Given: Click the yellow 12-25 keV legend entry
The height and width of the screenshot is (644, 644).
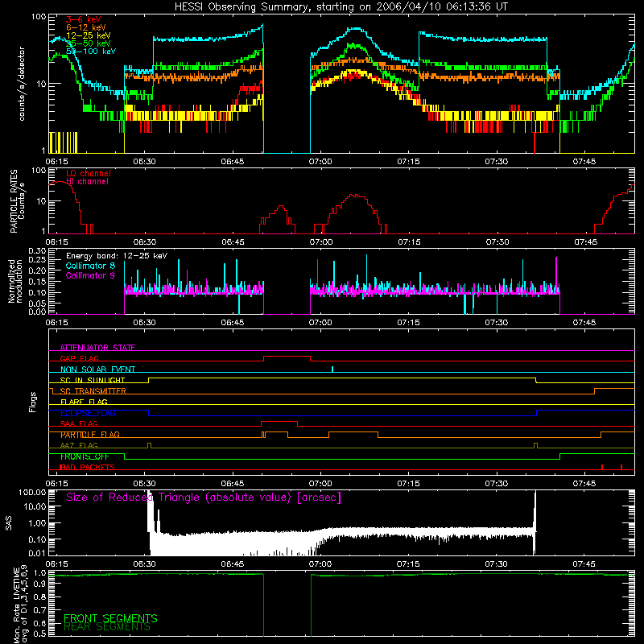Looking at the screenshot, I should (x=89, y=35).
